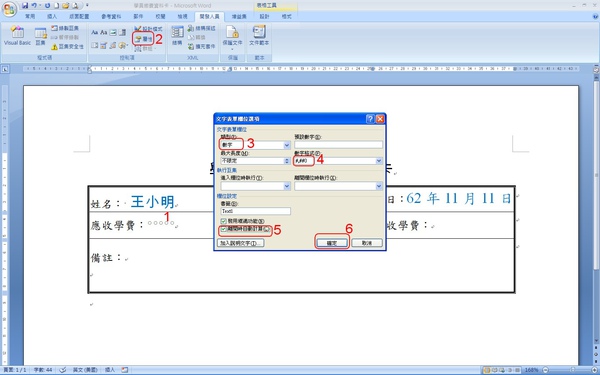Click Default number (預設數字) input field

[338, 145]
